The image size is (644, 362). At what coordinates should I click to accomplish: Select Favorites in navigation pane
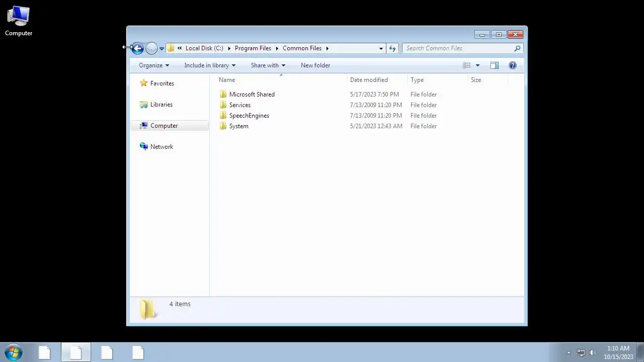coord(162,83)
